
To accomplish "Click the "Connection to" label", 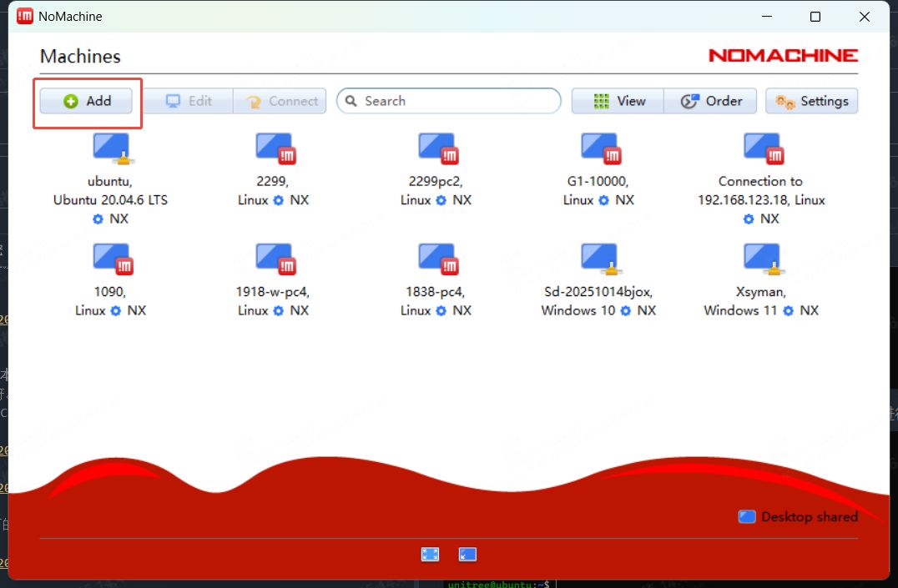I will [760, 182].
